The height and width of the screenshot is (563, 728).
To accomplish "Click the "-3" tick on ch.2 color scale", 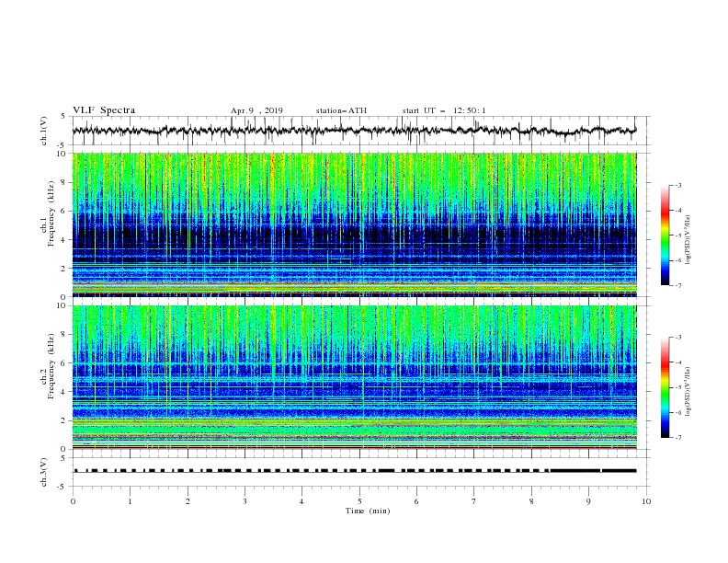I will click(677, 338).
